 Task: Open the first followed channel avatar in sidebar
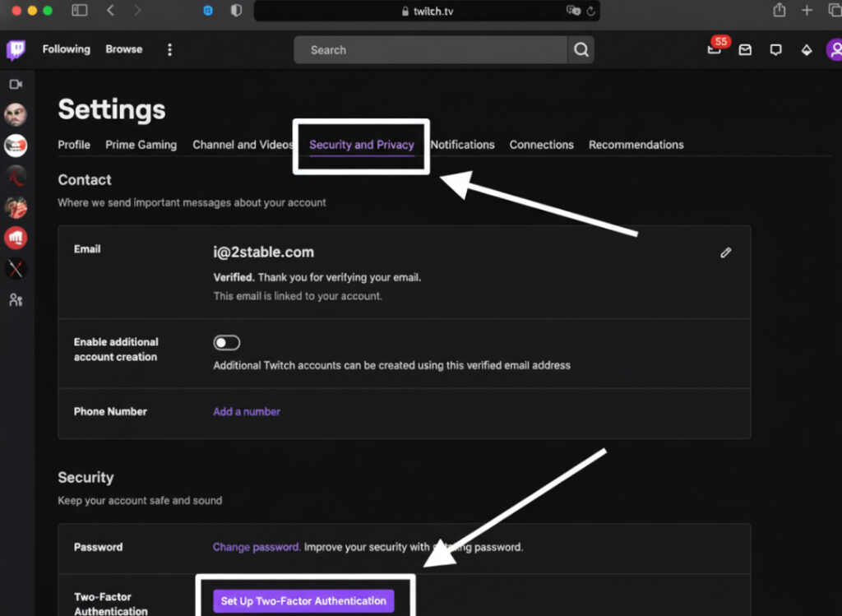tap(16, 115)
